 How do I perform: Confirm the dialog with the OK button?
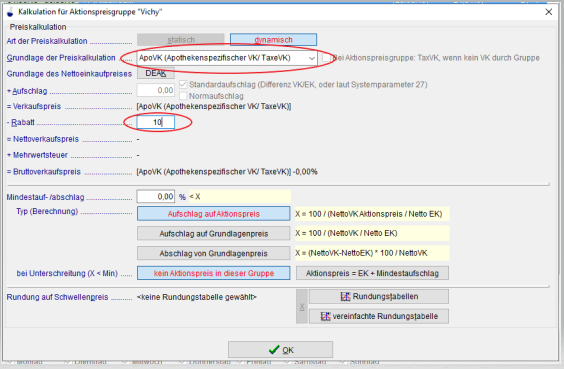coord(280,350)
